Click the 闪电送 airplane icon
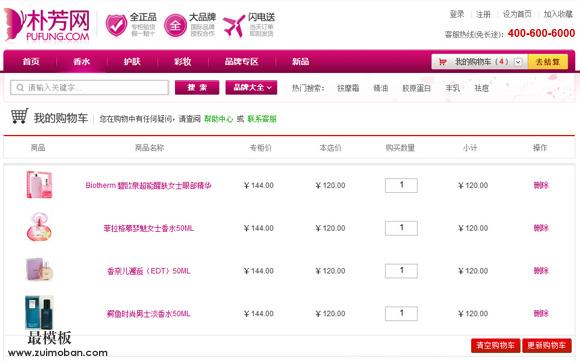Image resolution: width=580 pixels, height=361 pixels. click(234, 26)
